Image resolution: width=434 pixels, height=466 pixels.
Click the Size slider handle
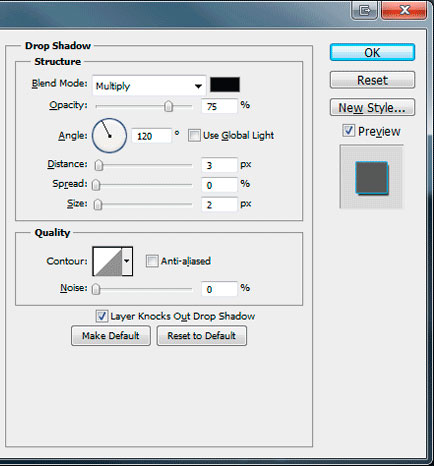98,204
